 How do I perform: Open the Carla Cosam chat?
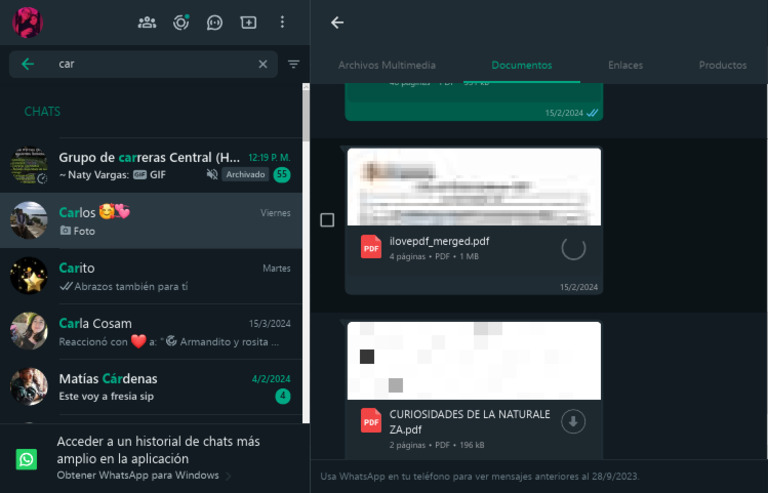151,331
